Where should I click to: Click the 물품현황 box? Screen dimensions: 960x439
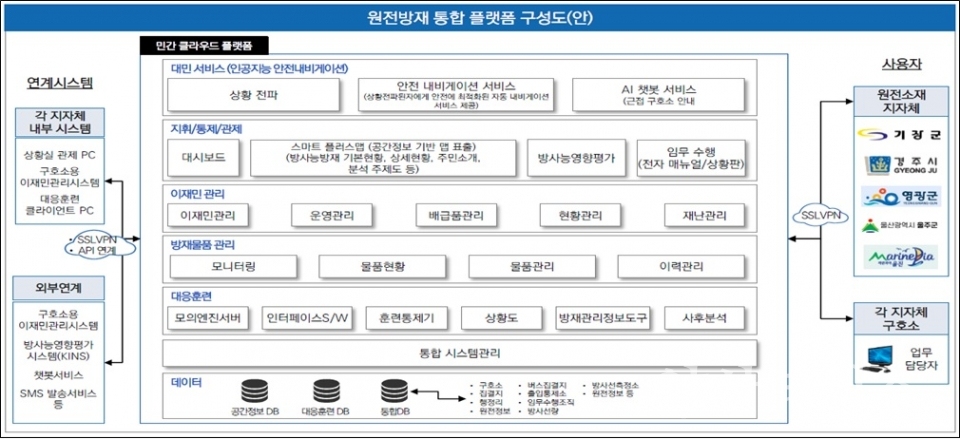click(x=383, y=267)
